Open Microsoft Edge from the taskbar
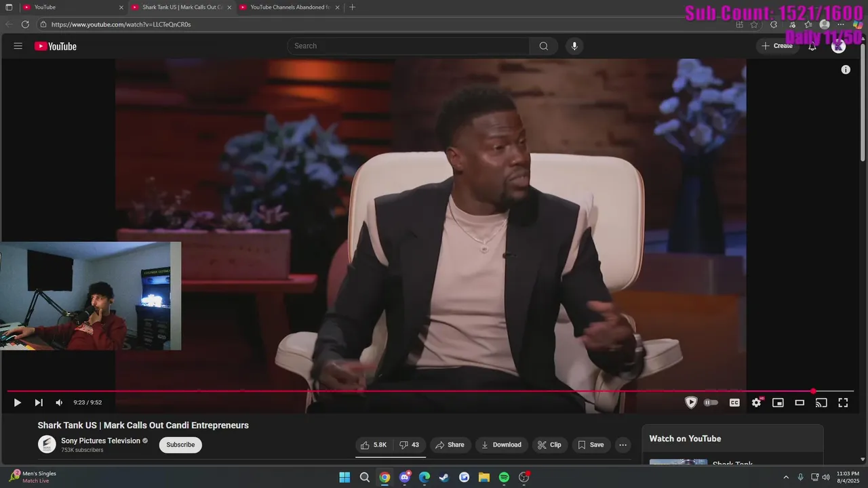Viewport: 868px width, 488px height. pyautogui.click(x=425, y=477)
